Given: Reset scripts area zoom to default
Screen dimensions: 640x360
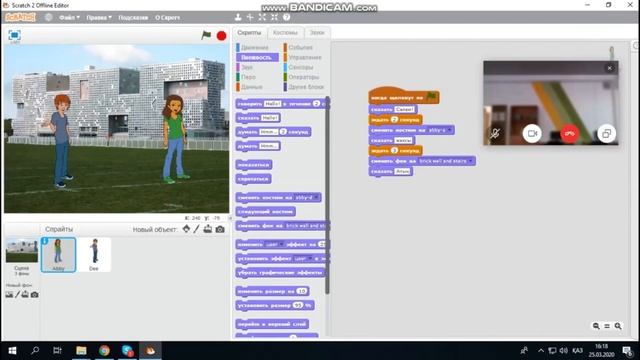Looking at the screenshot, I should pyautogui.click(x=607, y=326).
